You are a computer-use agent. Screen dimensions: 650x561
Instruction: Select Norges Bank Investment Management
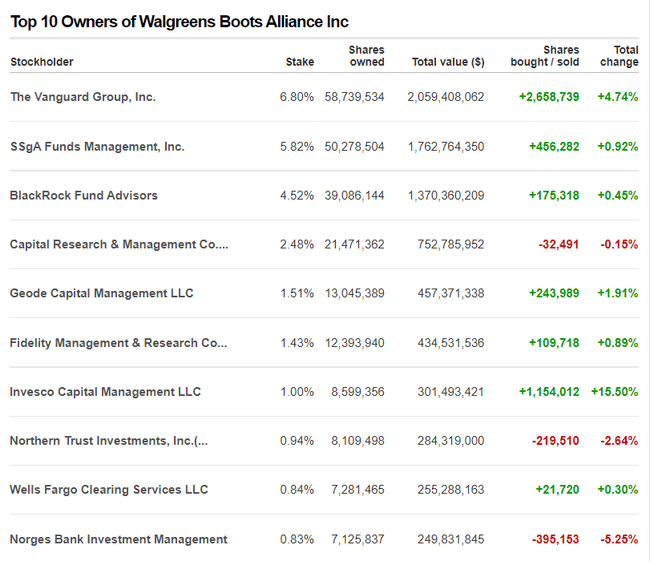coord(118,539)
